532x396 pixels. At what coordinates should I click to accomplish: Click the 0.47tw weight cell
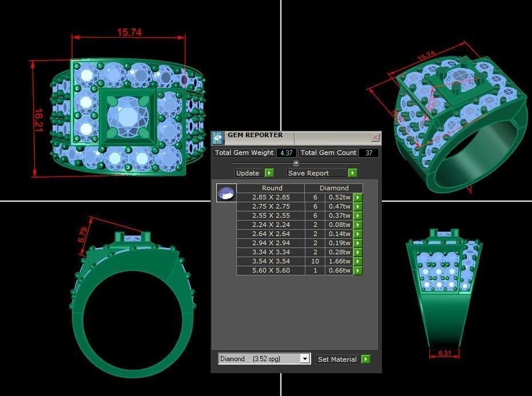coord(339,206)
